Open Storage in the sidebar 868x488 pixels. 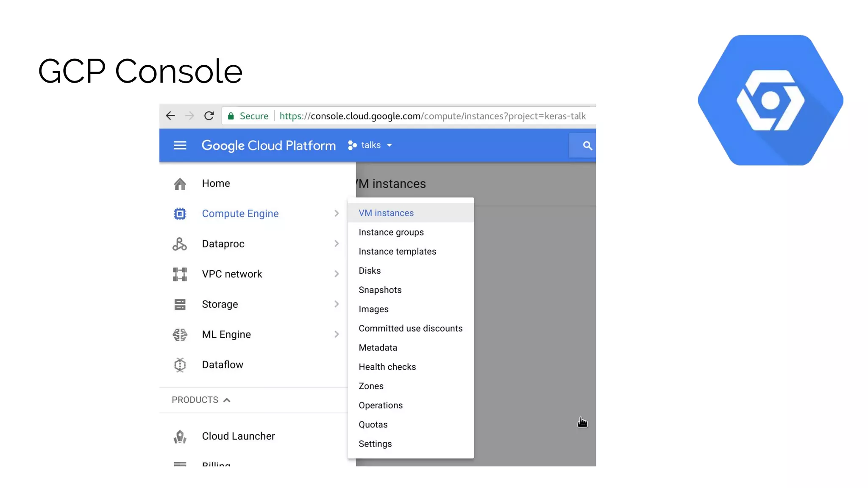[220, 305]
